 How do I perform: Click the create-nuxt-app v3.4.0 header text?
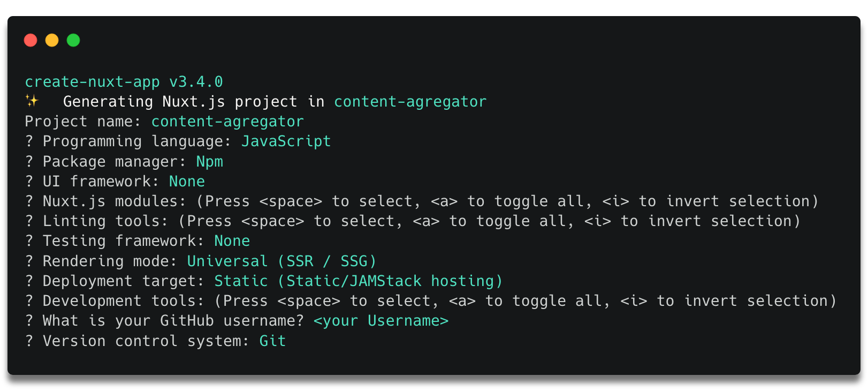(124, 82)
